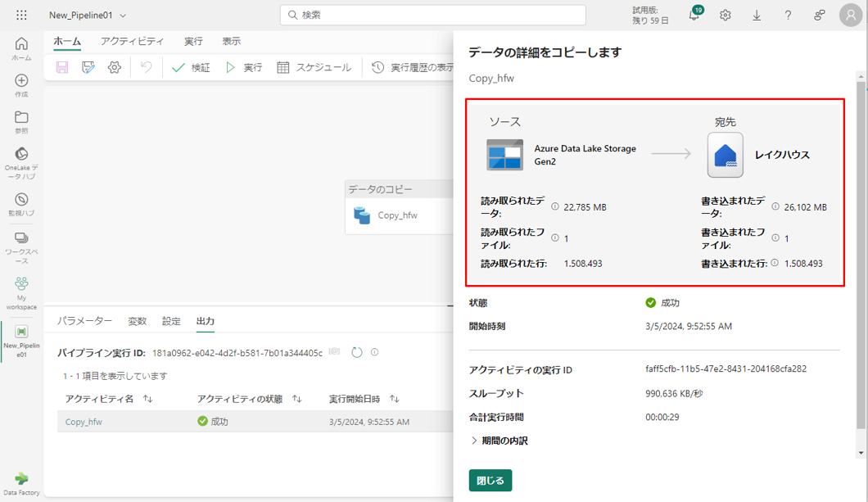Click the pipeline settings gear toolbar icon
Screen dimensions: 868x502
pos(115,68)
